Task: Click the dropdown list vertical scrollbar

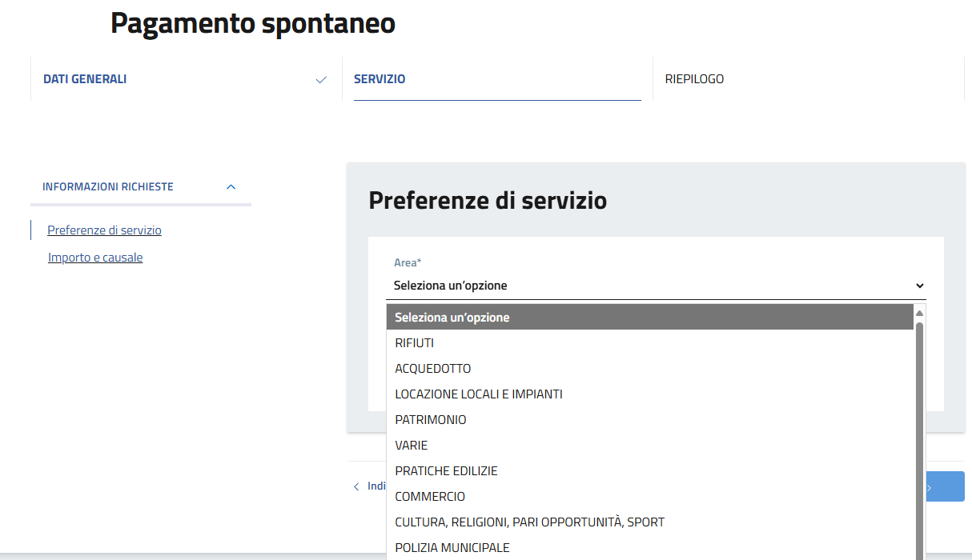Action: pos(919,441)
